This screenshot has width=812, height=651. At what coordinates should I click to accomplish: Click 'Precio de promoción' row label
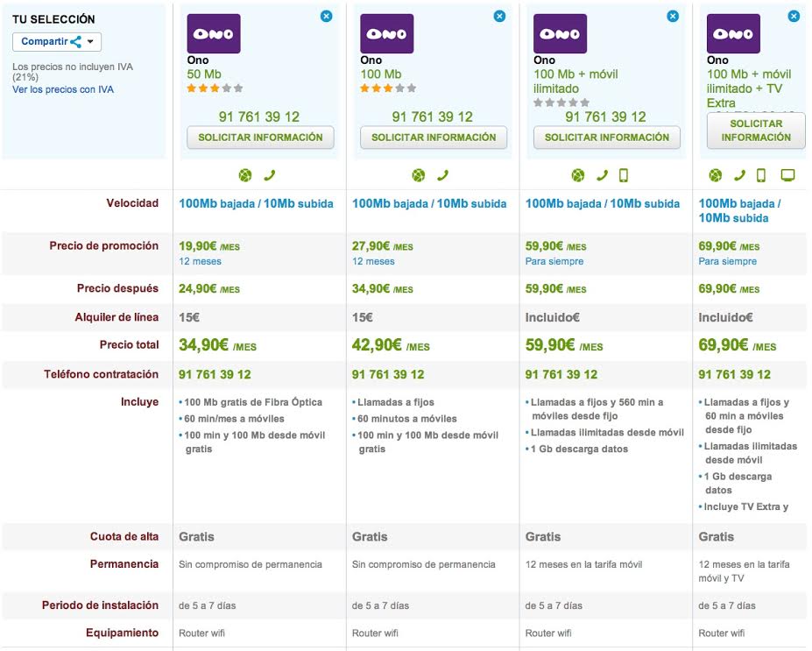[x=104, y=245]
